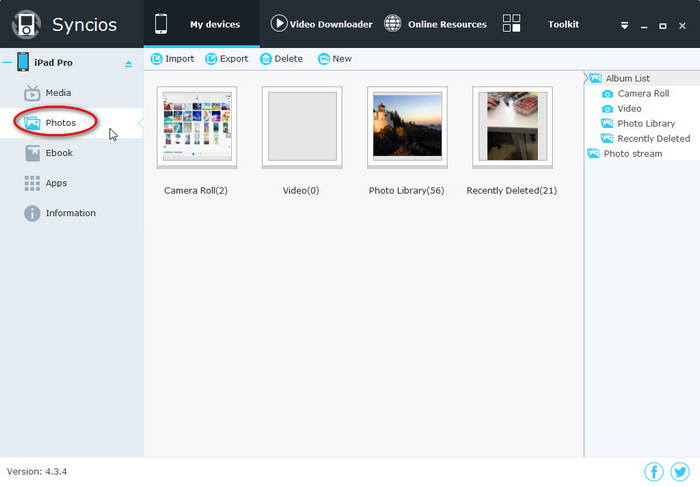The width and height of the screenshot is (700, 487).
Task: Collapse the iPad Pro device tree
Action: pyautogui.click(x=7, y=62)
